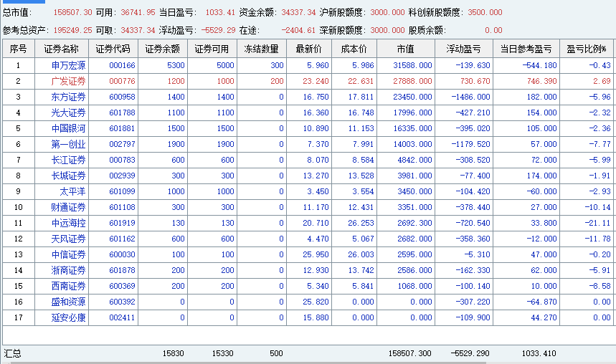Select the 申万宏源 stock row

[308, 66]
